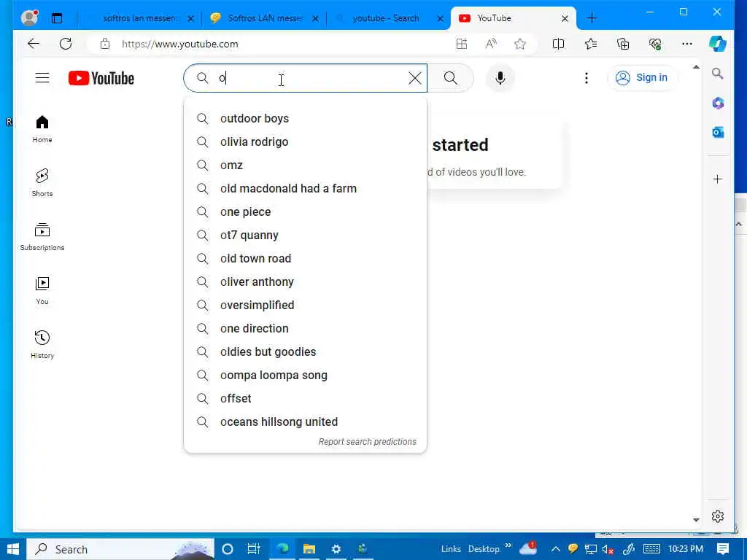The height and width of the screenshot is (560, 747).
Task: Choose old macdonald had a farm suggestion
Action: [x=305, y=189]
